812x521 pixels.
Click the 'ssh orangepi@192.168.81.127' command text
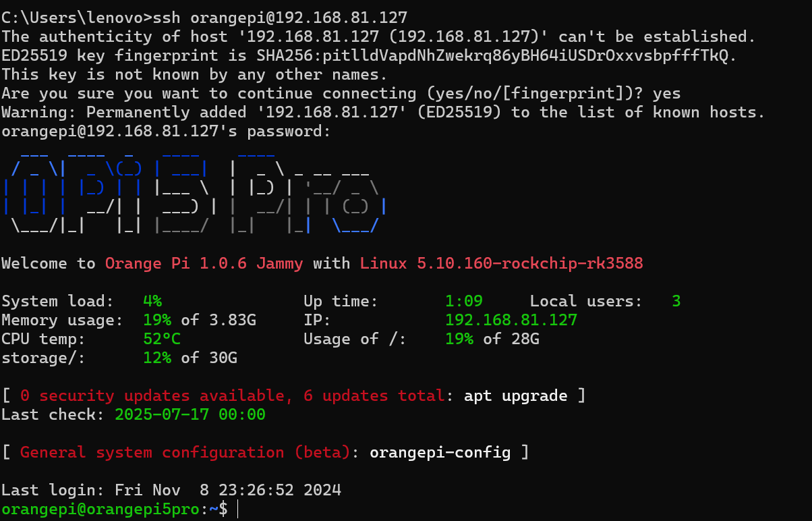280,17
